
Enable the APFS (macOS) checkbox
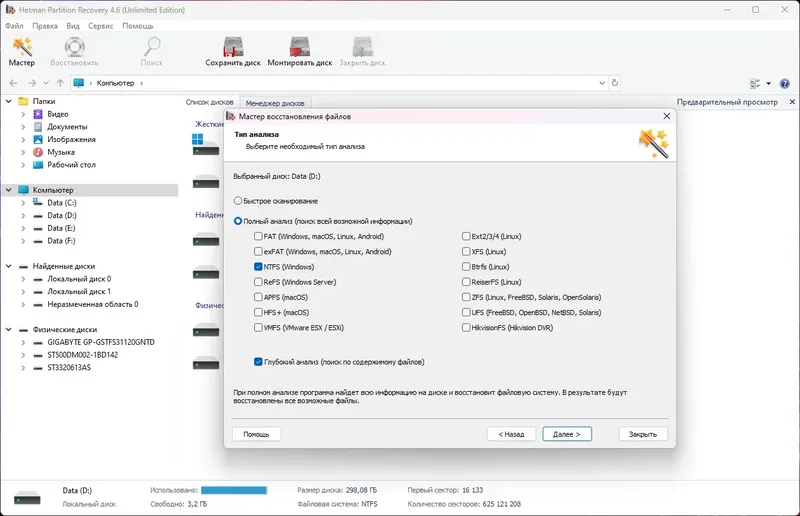(x=258, y=297)
